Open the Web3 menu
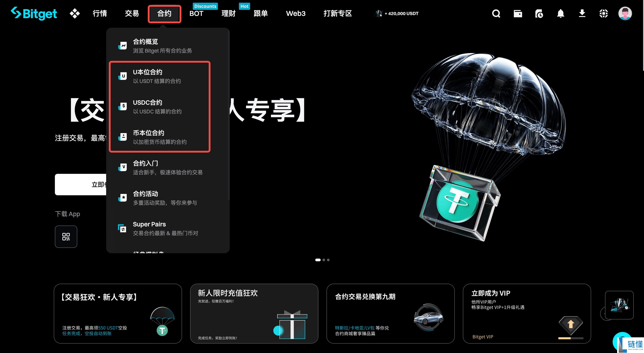 pos(296,13)
